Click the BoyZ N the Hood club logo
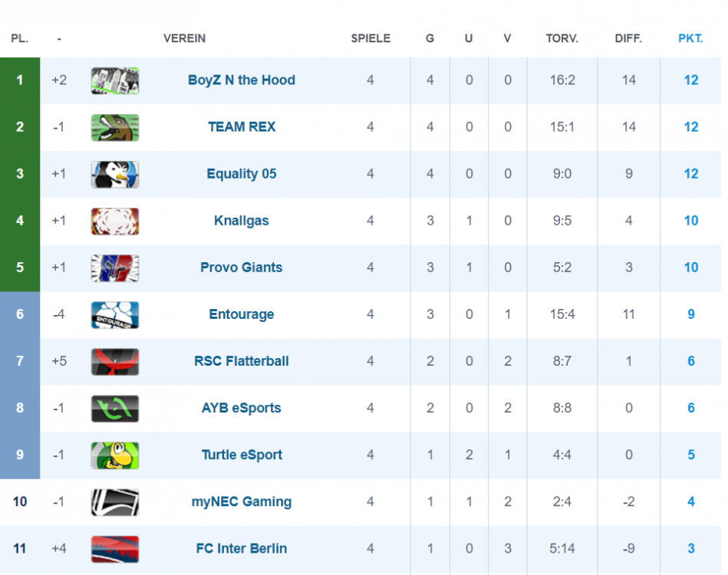This screenshot has width=728, height=575. coord(114,80)
